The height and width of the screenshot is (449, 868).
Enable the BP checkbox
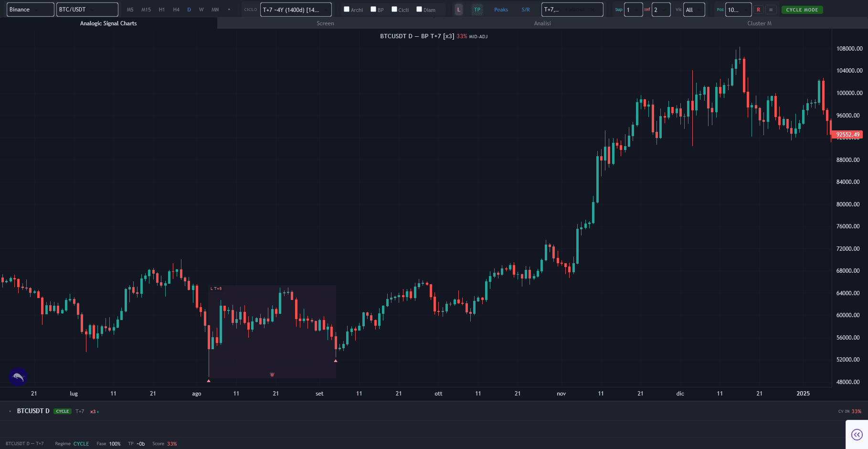[x=373, y=9]
